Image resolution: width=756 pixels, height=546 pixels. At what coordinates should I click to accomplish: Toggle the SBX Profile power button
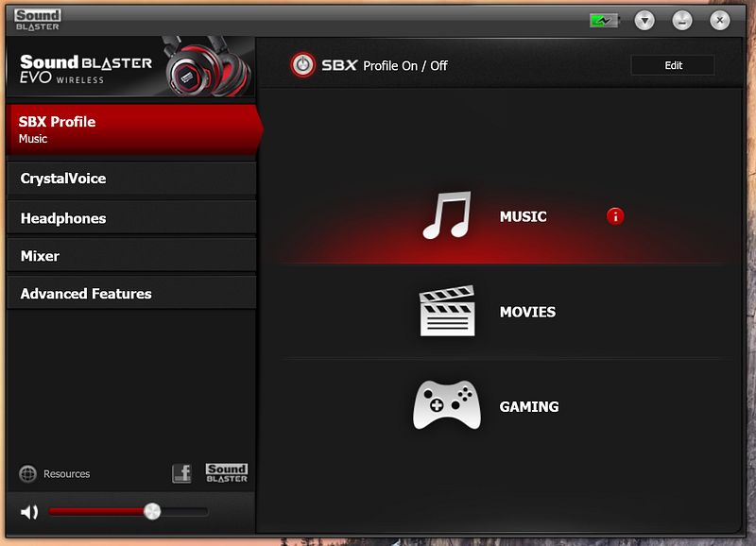302,64
